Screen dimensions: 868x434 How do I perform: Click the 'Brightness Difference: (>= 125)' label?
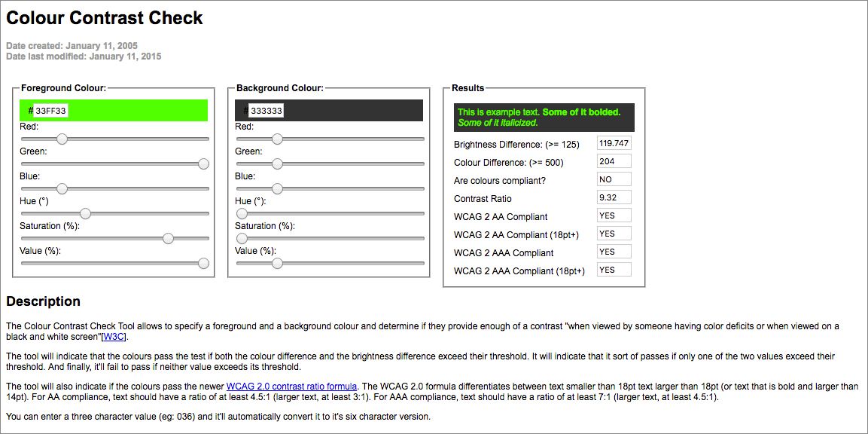click(x=516, y=145)
